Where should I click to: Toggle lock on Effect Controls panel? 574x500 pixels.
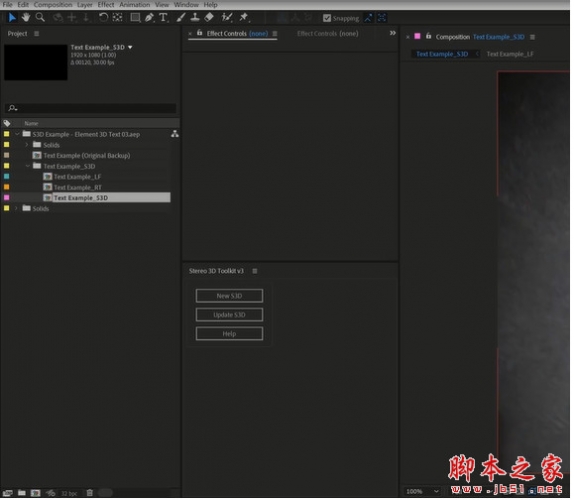[200, 33]
